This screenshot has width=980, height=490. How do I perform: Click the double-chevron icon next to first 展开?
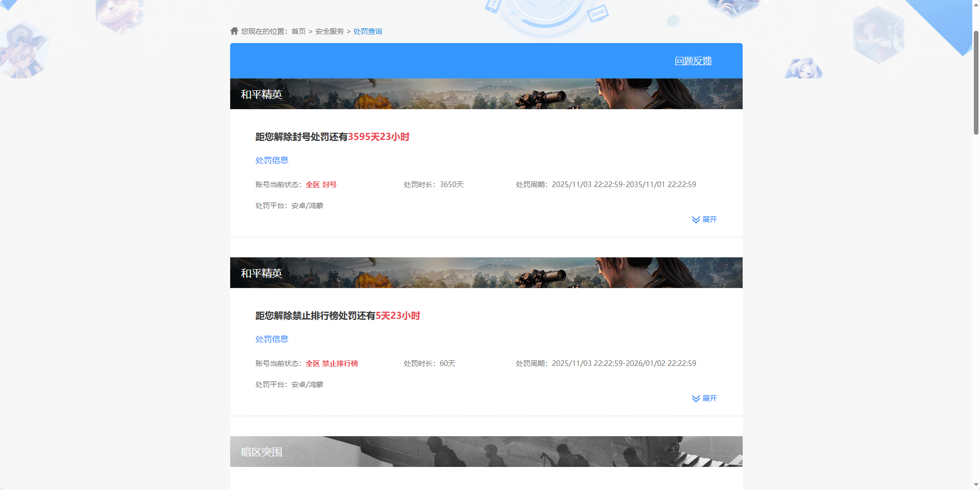point(696,219)
